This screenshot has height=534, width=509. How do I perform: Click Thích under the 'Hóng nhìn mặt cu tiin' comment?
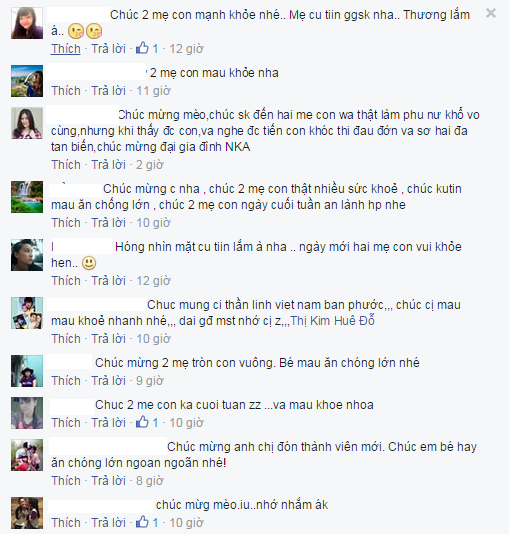point(66,281)
